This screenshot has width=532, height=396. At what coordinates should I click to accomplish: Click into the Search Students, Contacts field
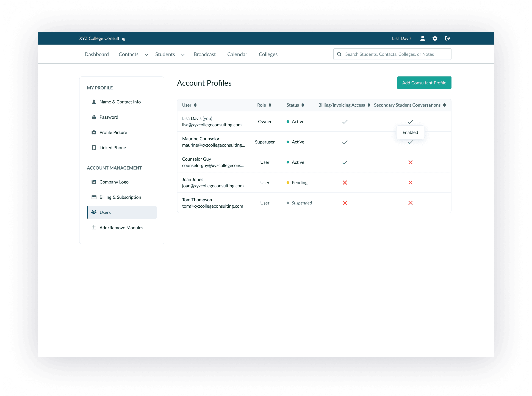point(395,54)
